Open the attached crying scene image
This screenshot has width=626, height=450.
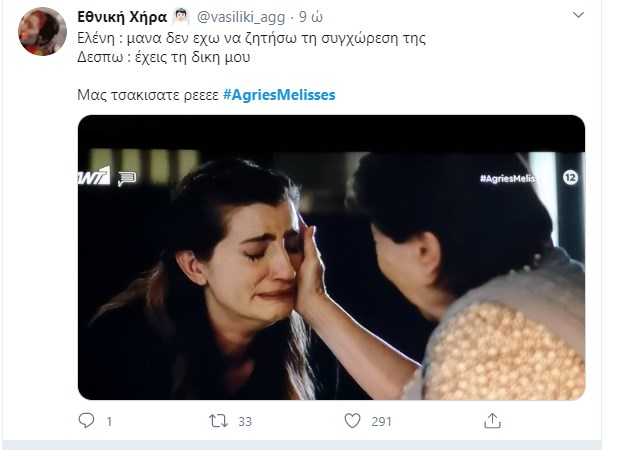point(331,270)
